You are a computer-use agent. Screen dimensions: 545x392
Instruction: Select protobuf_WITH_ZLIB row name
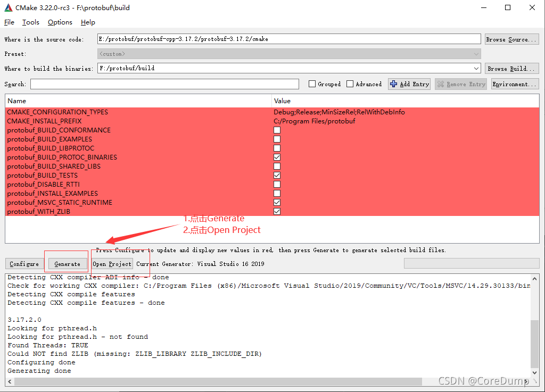click(38, 212)
